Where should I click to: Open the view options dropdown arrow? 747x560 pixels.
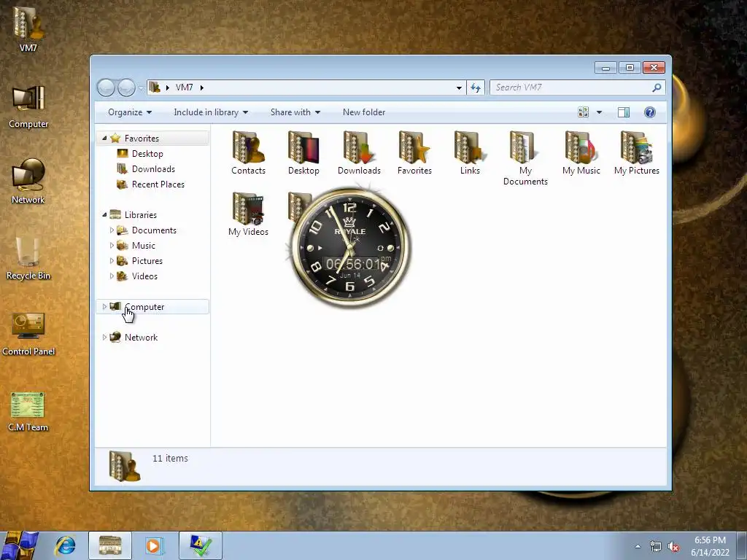pos(600,112)
